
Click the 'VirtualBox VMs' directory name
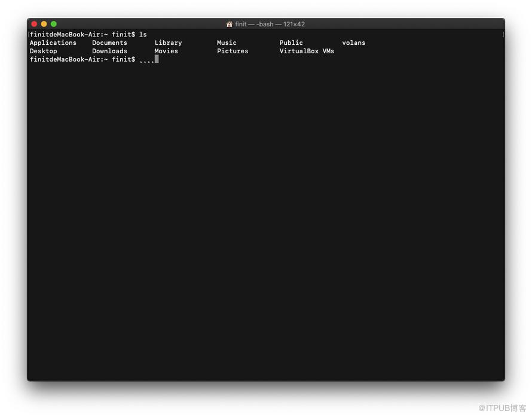coord(307,51)
